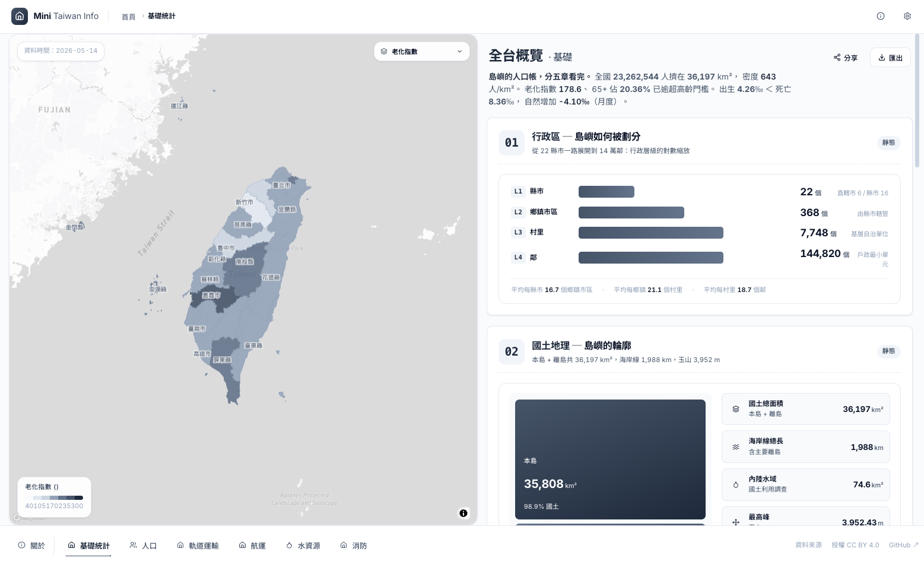Click the icon of 軌道運輸 tab

tap(180, 545)
